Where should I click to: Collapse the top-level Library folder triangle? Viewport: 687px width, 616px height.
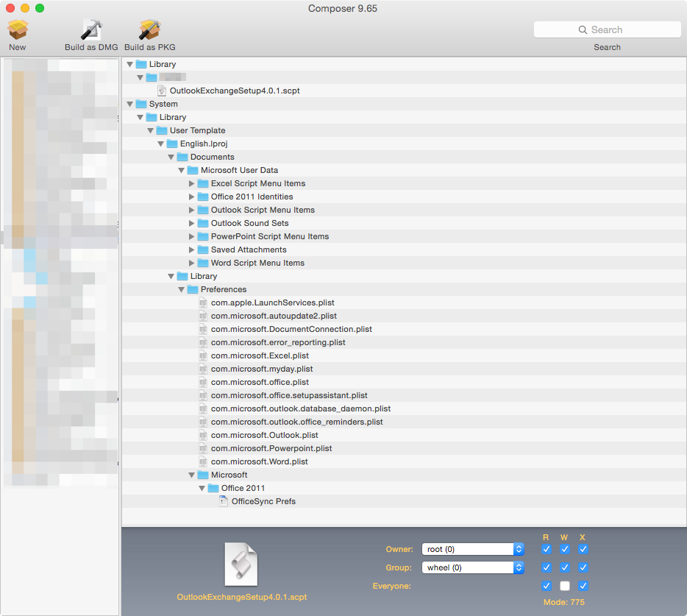click(129, 65)
